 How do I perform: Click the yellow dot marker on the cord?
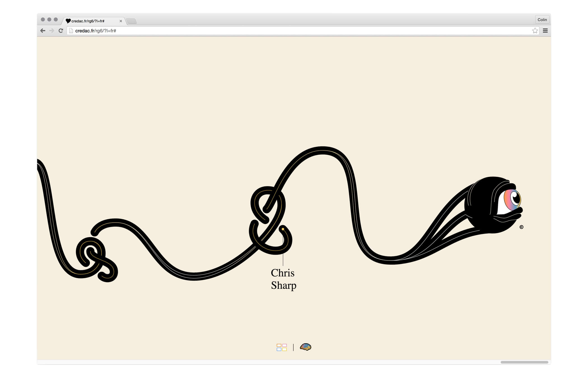pos(283,229)
